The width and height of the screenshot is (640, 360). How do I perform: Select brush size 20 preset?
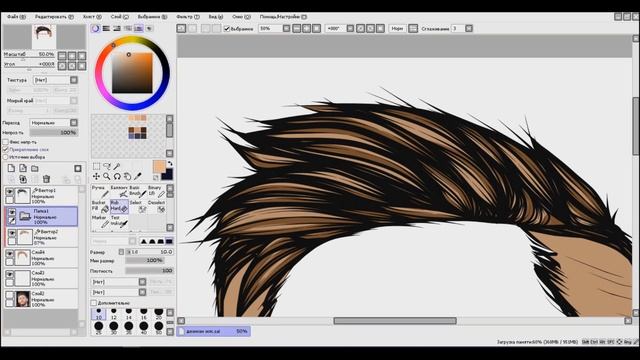tap(158, 314)
